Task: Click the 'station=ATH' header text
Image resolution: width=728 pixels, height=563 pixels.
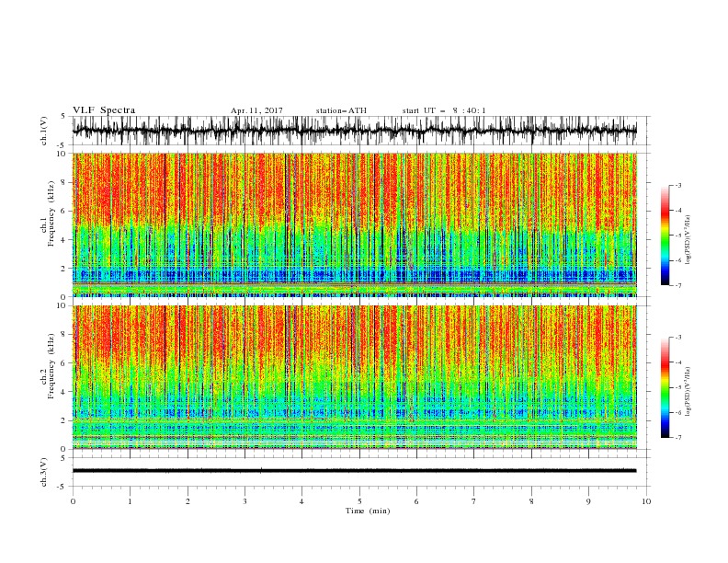Action: pyautogui.click(x=341, y=110)
